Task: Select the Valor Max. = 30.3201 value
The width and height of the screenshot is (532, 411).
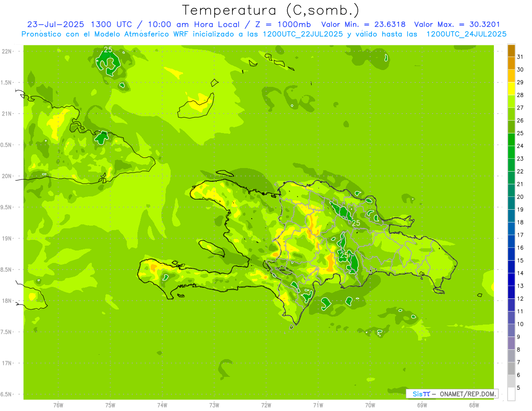Action: click(x=457, y=24)
